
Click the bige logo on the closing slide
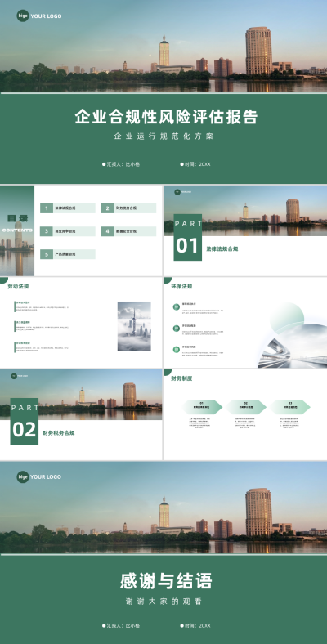[x=23, y=476]
